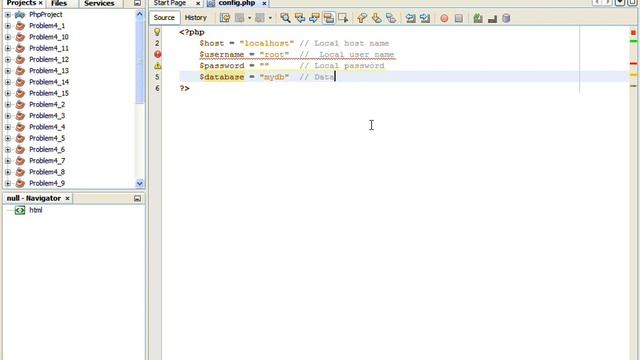This screenshot has width=640, height=360.
Task: Close the config.php tab
Action: point(264,3)
